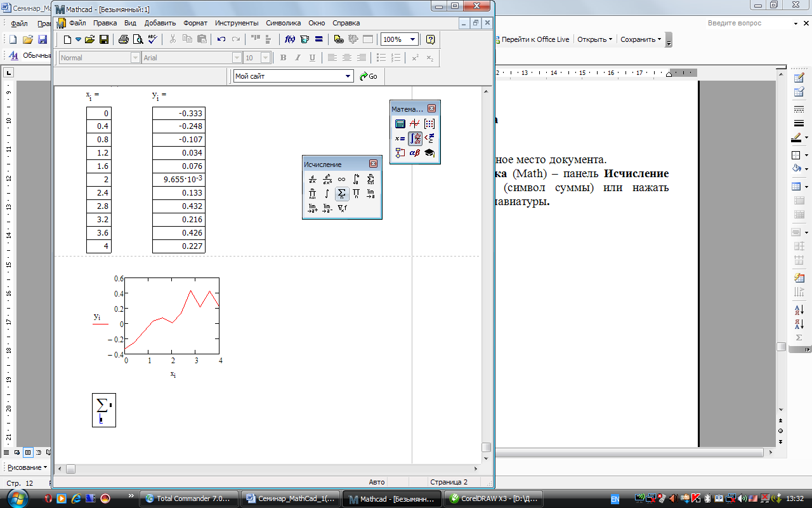Insert right-hand limit (a+) operator
The height and width of the screenshot is (508, 812).
[313, 208]
